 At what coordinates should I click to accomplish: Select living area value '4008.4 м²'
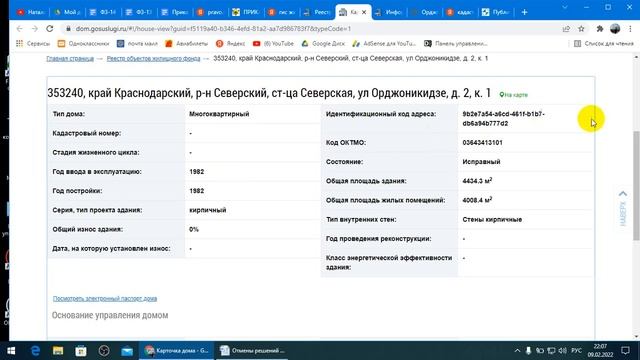[477, 200]
